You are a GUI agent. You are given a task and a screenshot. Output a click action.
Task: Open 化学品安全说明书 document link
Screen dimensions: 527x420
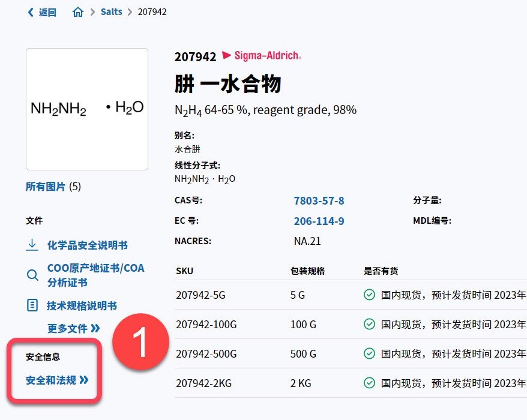click(x=87, y=245)
